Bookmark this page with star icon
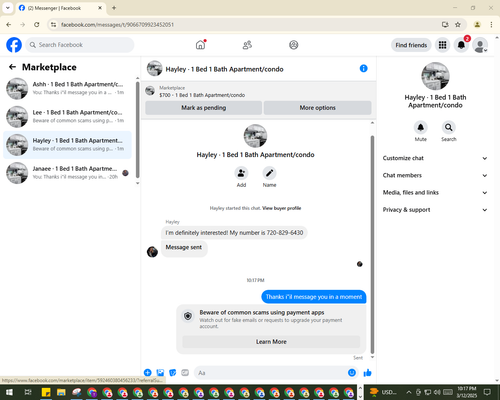This screenshot has height=400, width=500. click(458, 25)
